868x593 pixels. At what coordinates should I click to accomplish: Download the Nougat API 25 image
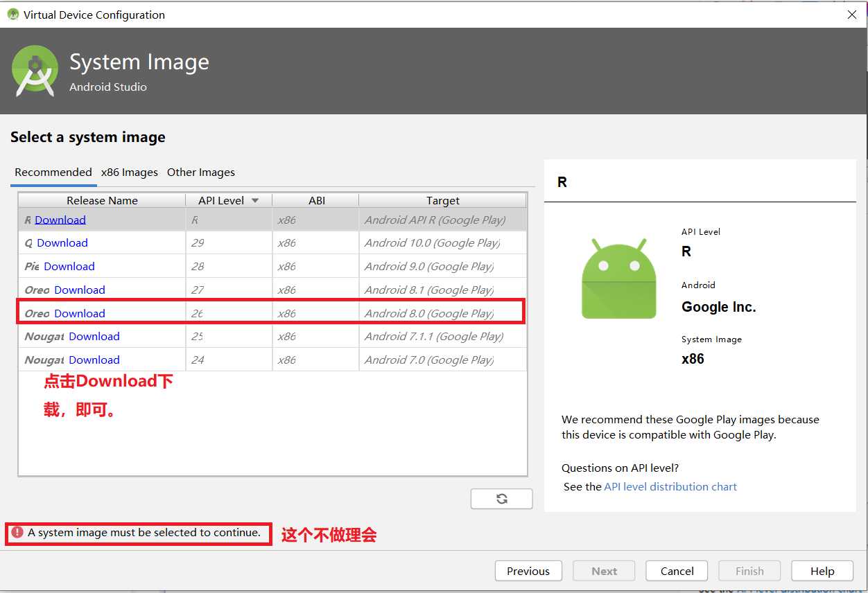[x=94, y=336]
